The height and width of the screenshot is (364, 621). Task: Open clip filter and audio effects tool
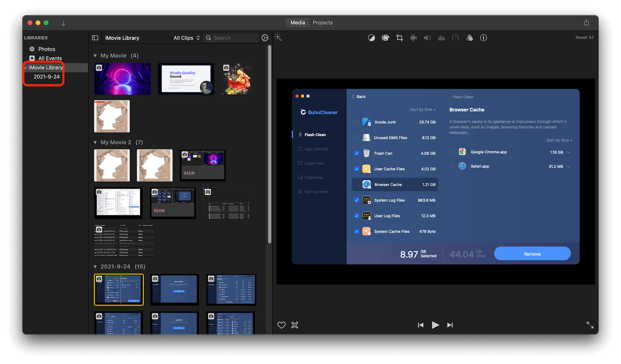(x=470, y=38)
